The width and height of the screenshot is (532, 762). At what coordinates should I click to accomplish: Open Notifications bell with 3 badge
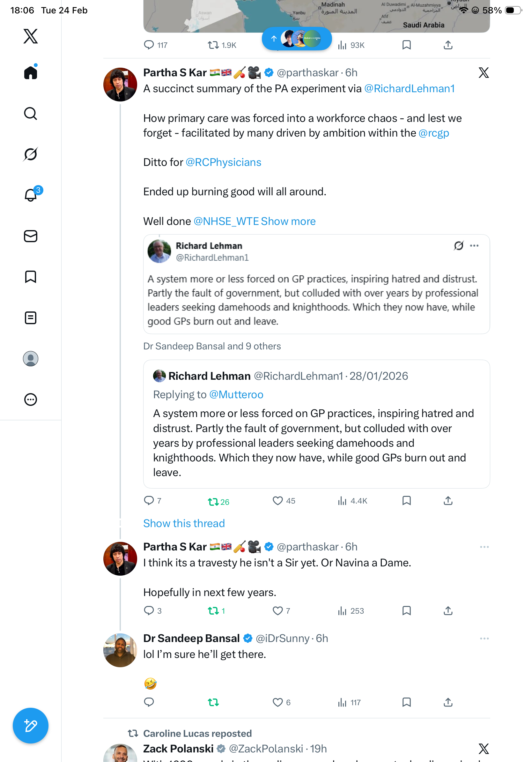31,195
